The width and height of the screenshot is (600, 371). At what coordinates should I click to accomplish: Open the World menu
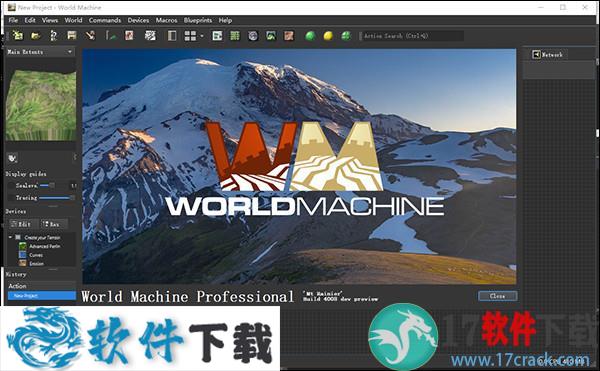pos(73,20)
